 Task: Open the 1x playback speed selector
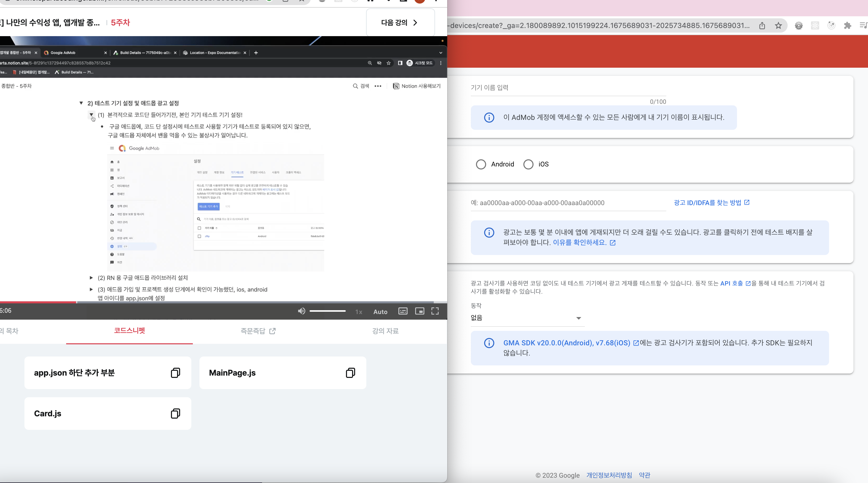click(358, 312)
